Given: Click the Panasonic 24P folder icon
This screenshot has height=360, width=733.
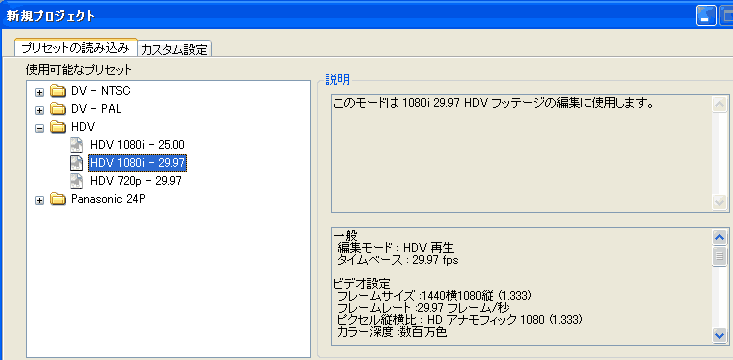Looking at the screenshot, I should click(x=58, y=199).
